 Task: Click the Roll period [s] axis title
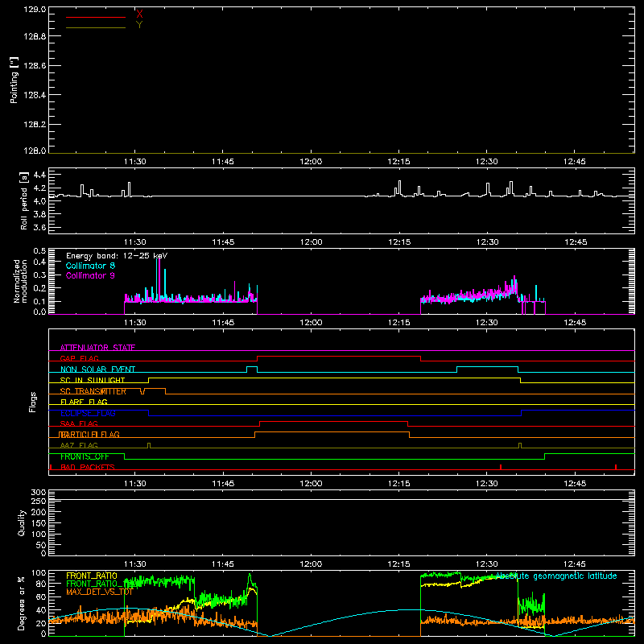tap(23, 200)
